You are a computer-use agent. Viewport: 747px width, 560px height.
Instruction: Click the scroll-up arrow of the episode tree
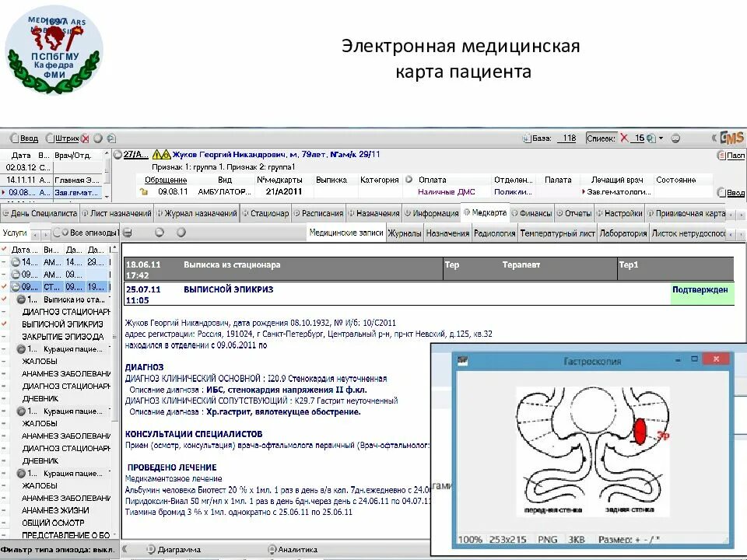pos(114,249)
